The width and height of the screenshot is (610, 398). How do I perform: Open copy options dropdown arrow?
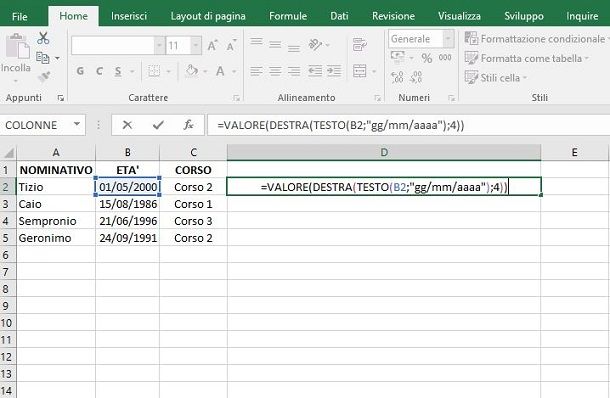[58, 58]
